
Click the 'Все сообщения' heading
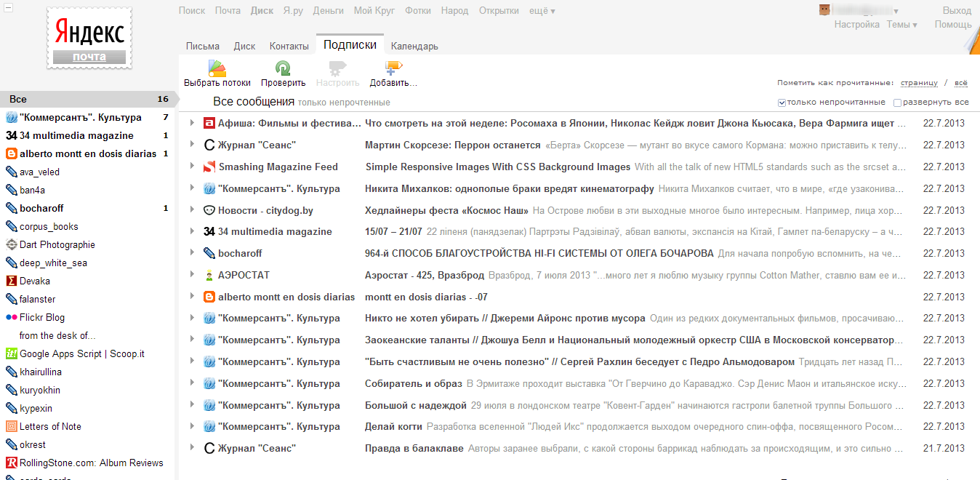point(254,102)
